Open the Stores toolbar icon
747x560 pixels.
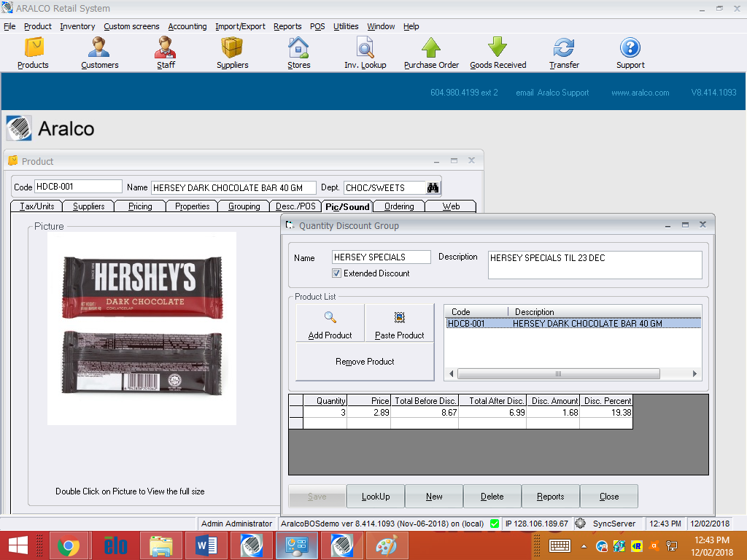(298, 52)
